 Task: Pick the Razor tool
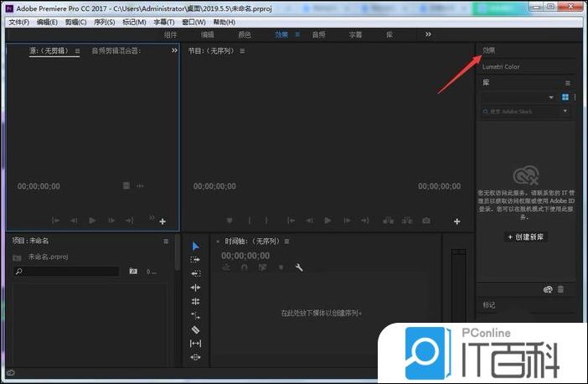195,330
